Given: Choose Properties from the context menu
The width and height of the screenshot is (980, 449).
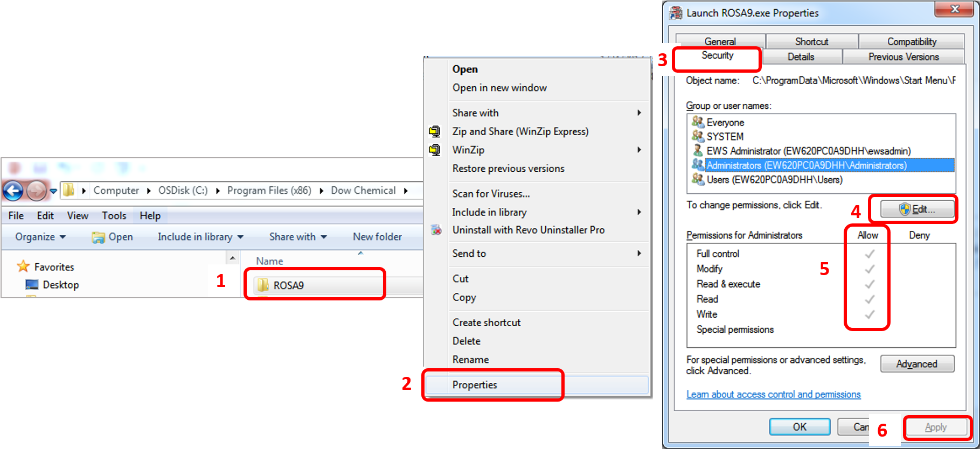Looking at the screenshot, I should [475, 385].
